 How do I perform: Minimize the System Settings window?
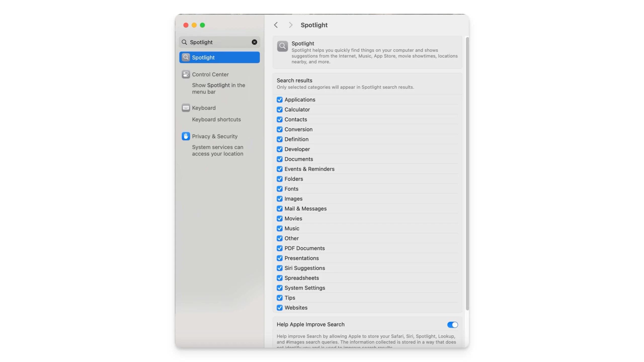[x=194, y=25]
